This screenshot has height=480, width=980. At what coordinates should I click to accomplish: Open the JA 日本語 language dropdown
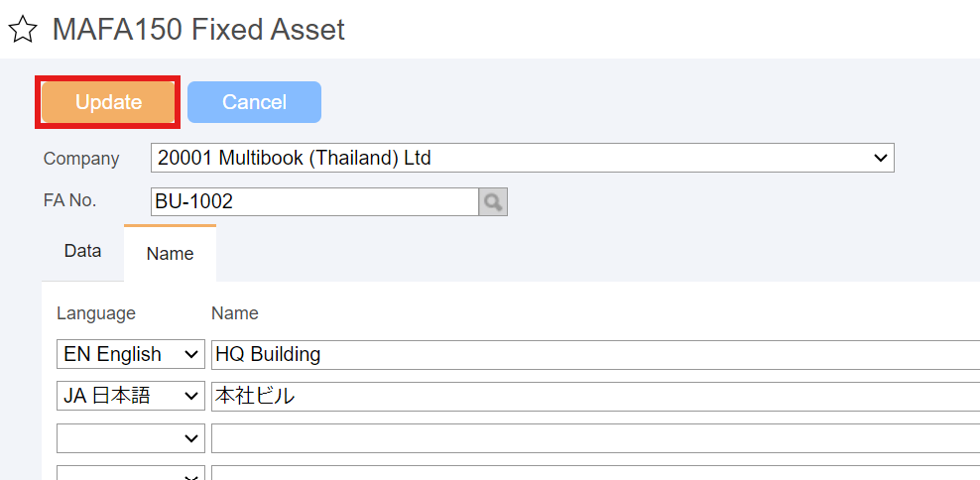coord(131,397)
